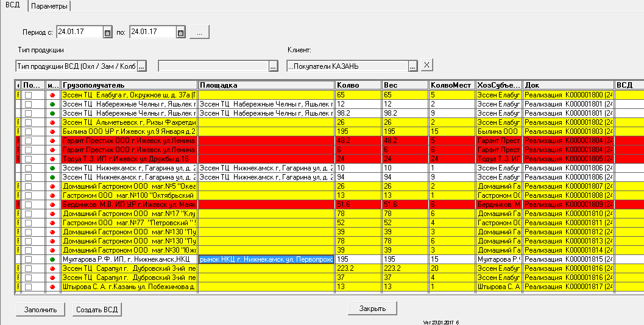Open calendar picker for period start date

[x=108, y=32]
